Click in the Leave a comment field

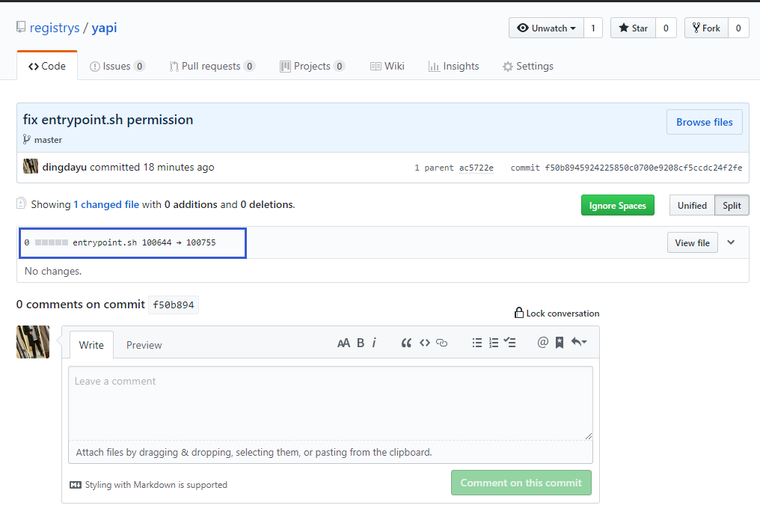click(331, 403)
